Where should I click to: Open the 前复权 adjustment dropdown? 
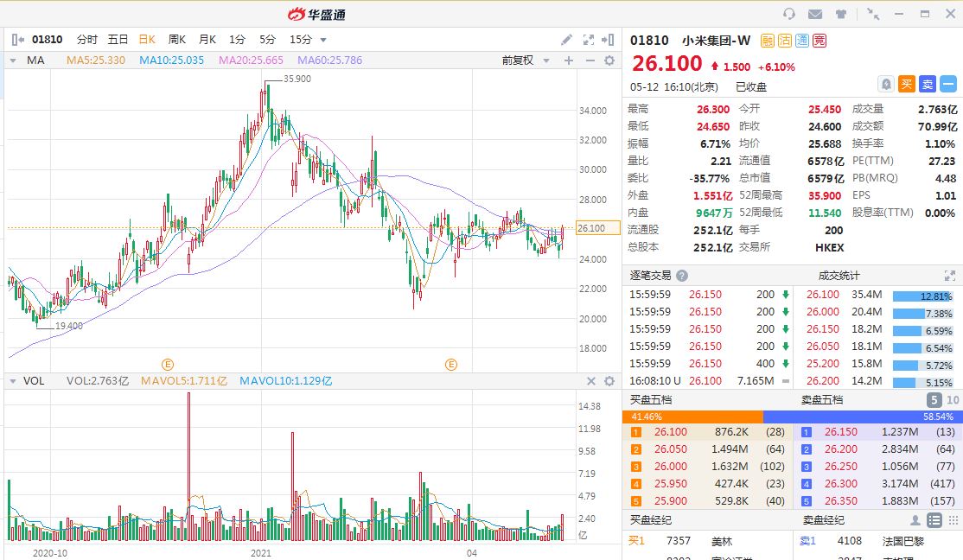tap(523, 60)
